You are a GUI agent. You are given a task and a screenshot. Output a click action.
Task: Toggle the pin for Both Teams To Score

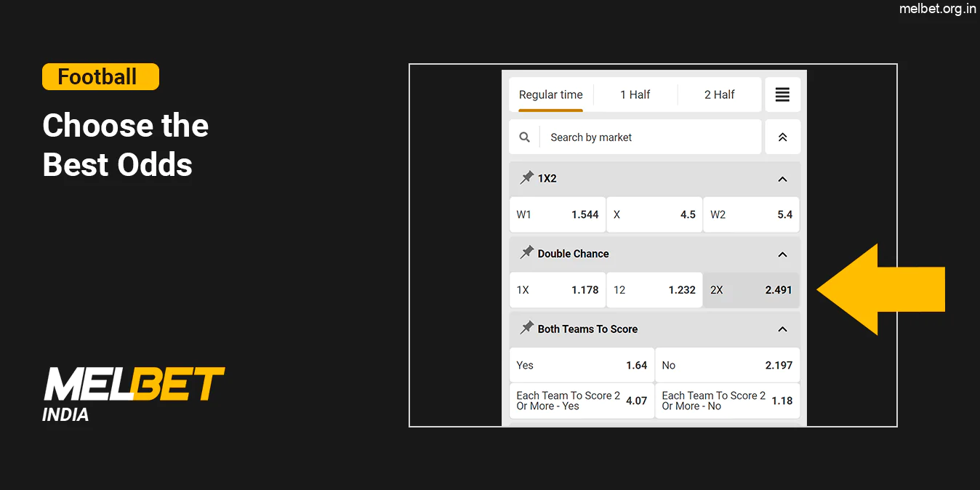[x=526, y=329]
